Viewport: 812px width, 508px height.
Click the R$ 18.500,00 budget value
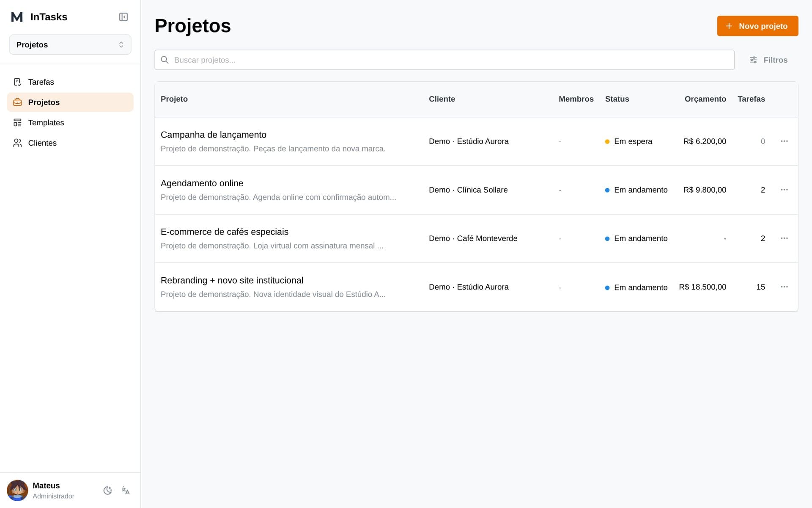[x=702, y=287]
